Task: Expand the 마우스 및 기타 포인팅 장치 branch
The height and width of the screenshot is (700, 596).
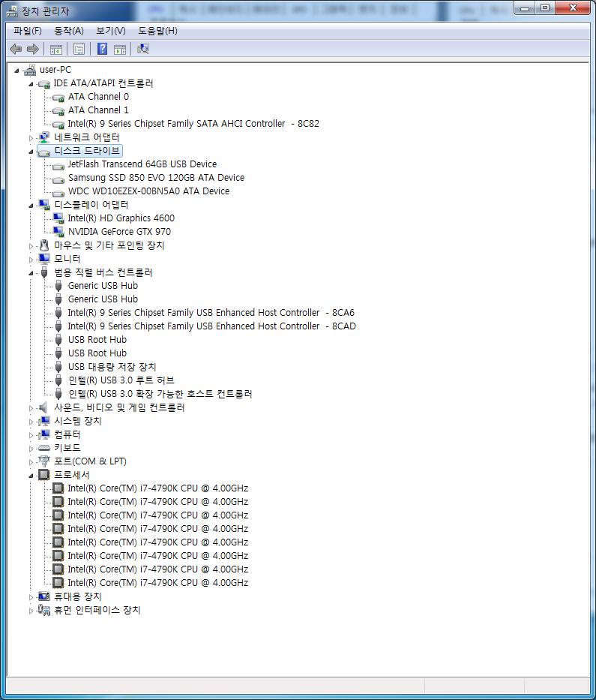Action: tap(31, 246)
